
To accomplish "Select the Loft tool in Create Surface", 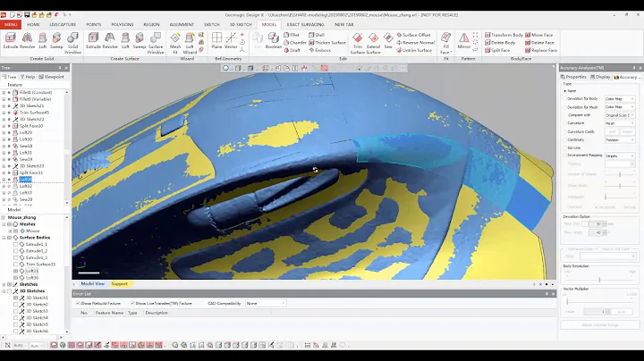I will pos(125,41).
